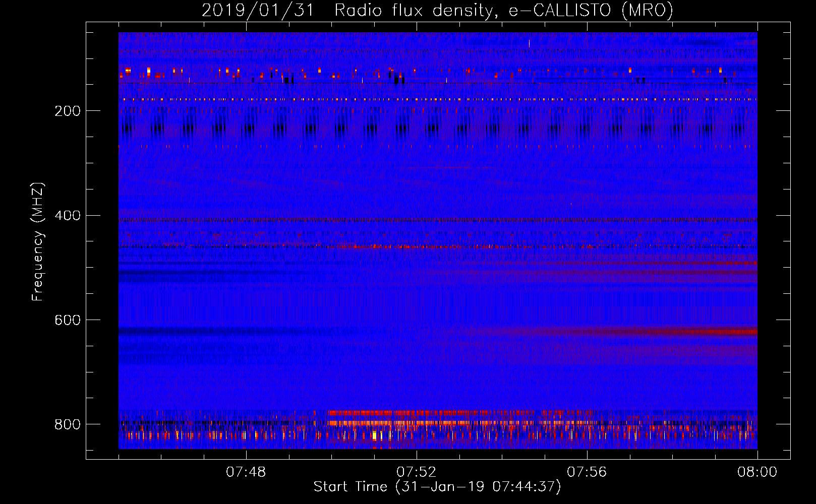816x504 pixels.
Task: Click the 07:48 time tick label
Action: pyautogui.click(x=246, y=472)
